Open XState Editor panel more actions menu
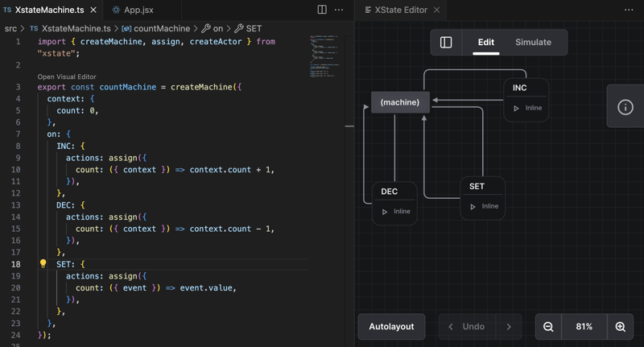644x347 pixels. (629, 10)
